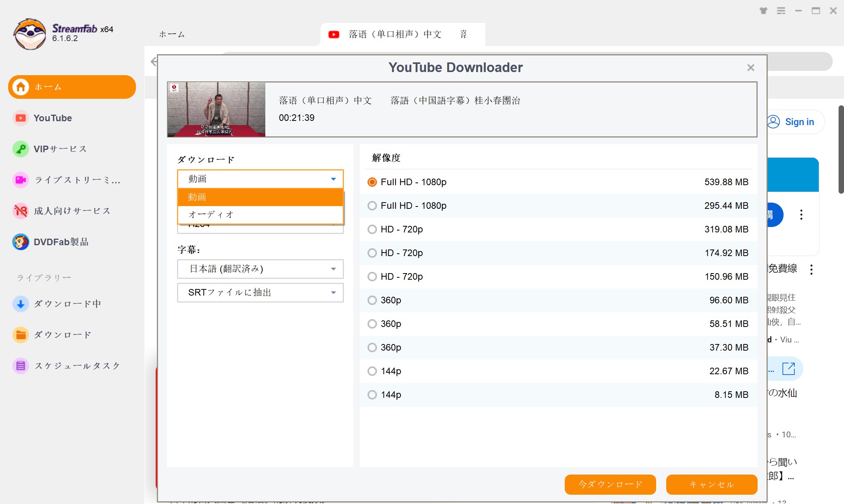Click the YouTube sidebar icon
Screen dimensions: 844x504
(x=21, y=118)
